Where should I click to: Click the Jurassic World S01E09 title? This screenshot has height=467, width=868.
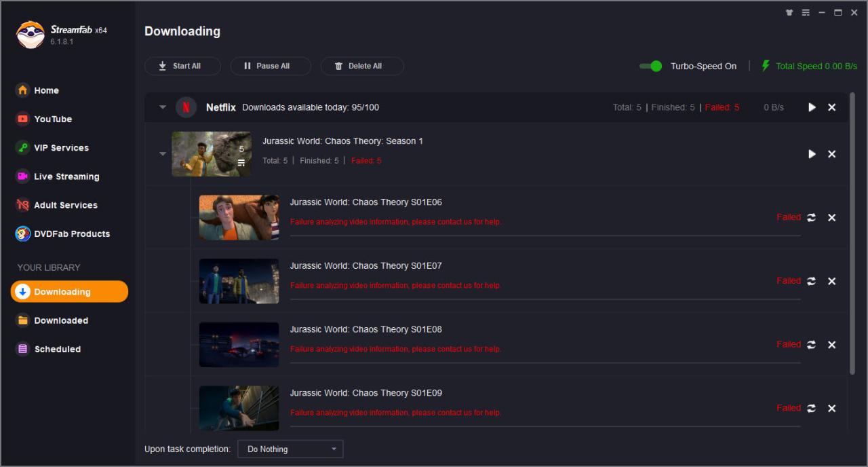(x=366, y=393)
